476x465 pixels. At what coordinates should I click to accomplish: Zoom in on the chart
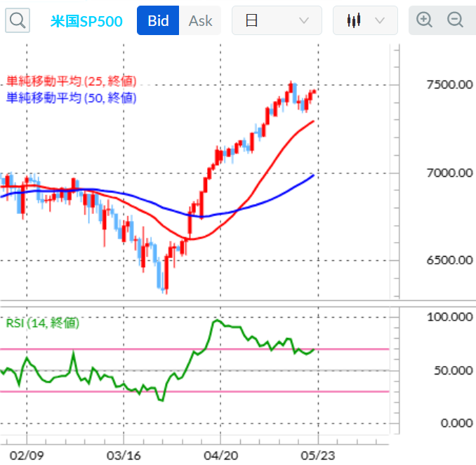(x=424, y=20)
